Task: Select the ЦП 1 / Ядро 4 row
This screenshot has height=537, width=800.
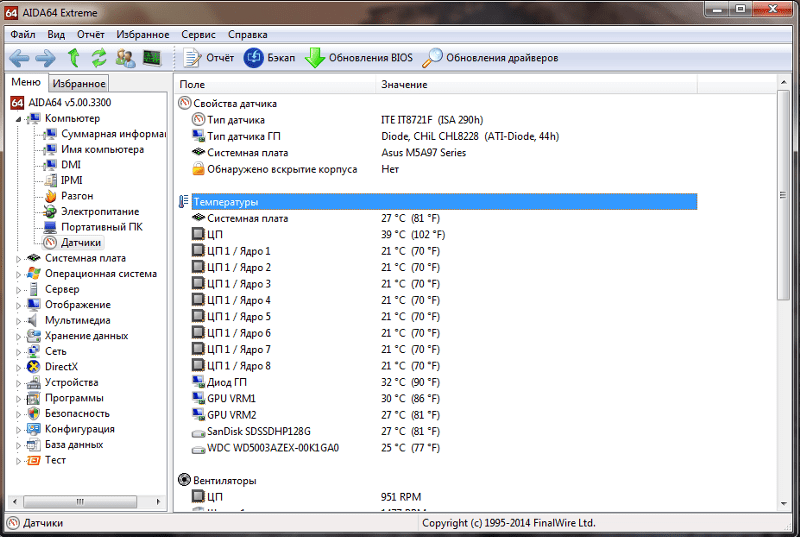Action: (437, 300)
